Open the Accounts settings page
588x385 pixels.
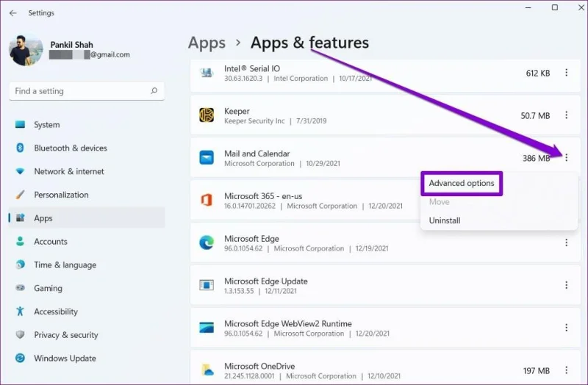(x=87, y=241)
